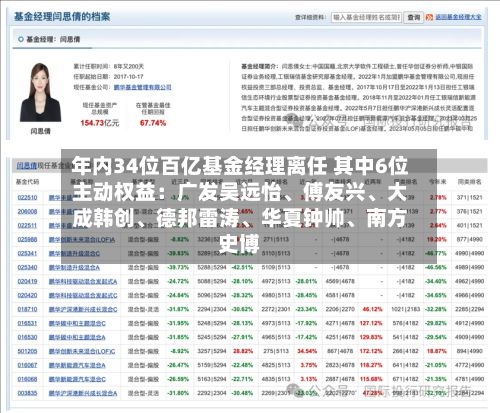Click the 46.12% return value
The image size is (500, 413).
(x=372, y=310)
